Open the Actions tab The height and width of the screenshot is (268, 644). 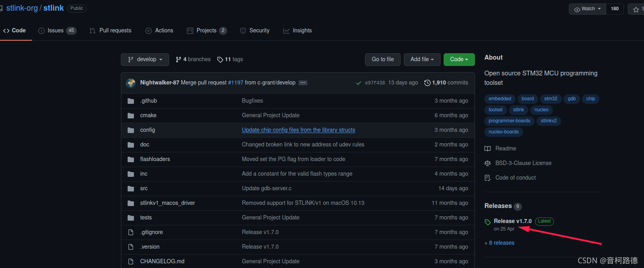[x=159, y=30]
